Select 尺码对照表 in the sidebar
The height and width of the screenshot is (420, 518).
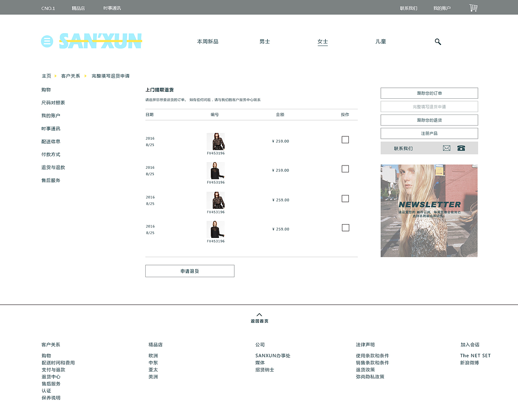click(53, 103)
